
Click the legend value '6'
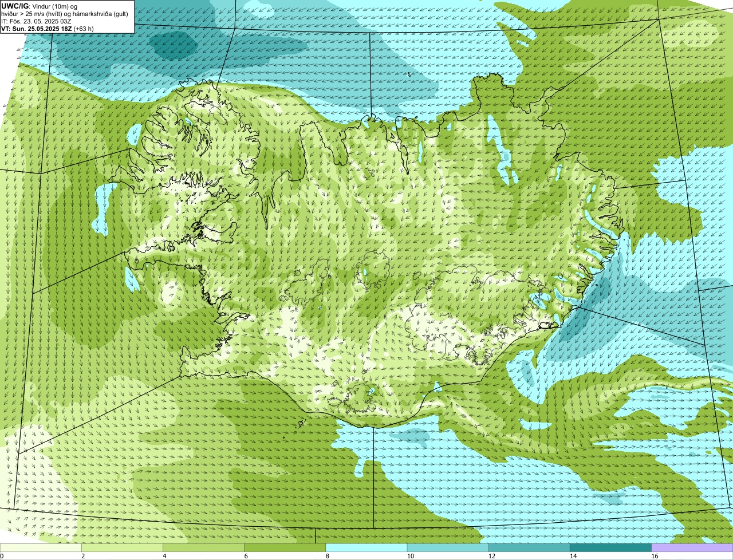246,556
